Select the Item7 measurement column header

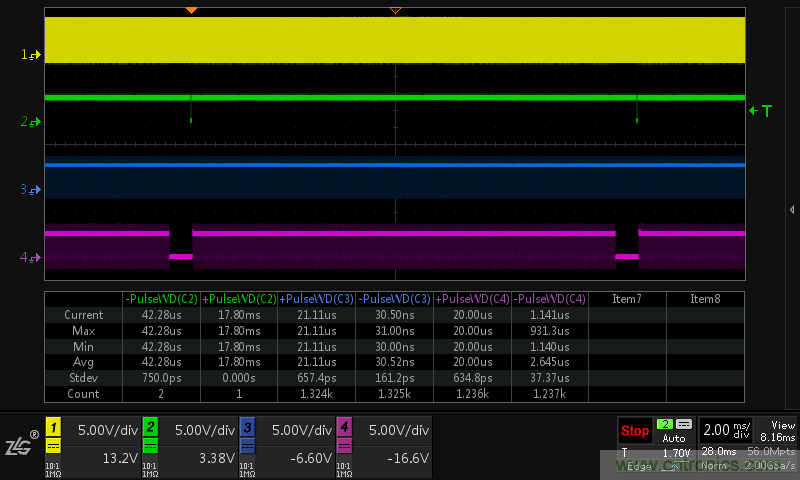[x=626, y=299]
